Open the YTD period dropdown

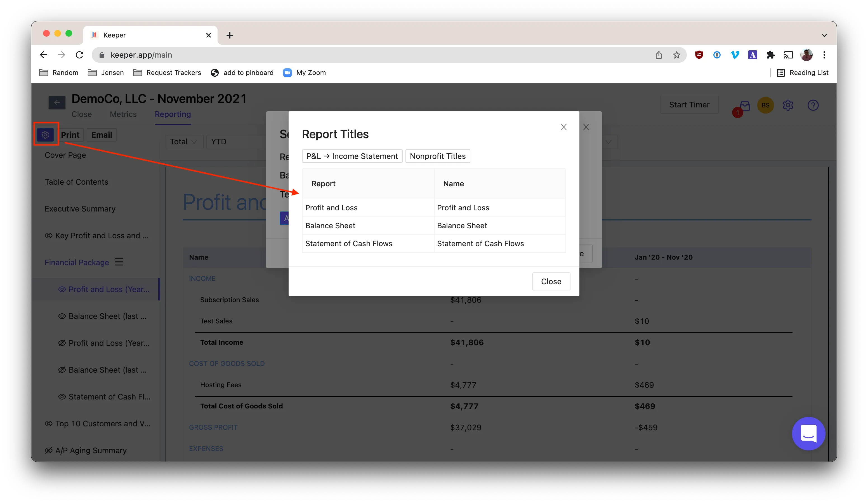tap(236, 142)
